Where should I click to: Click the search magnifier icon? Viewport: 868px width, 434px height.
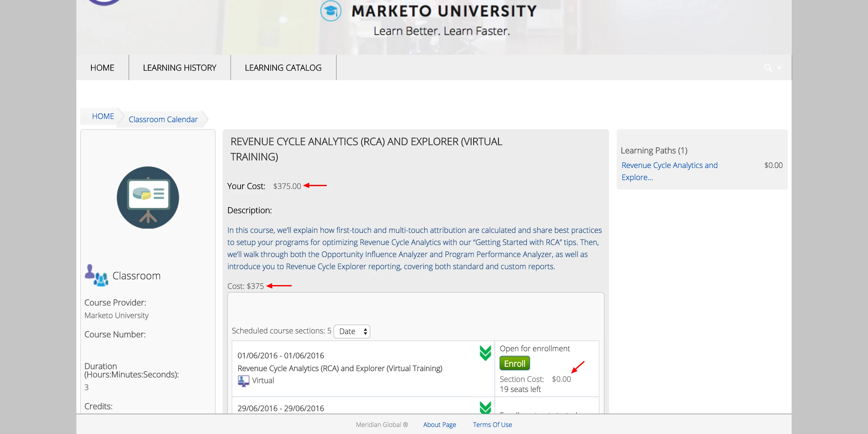tap(768, 68)
